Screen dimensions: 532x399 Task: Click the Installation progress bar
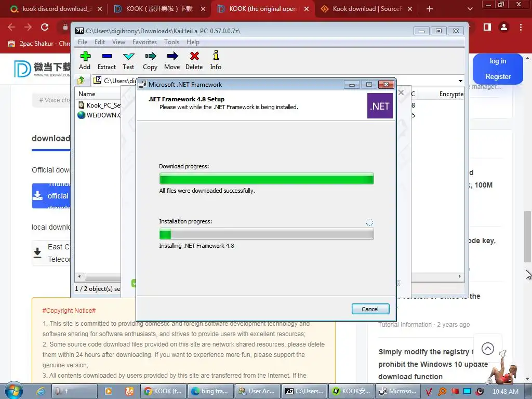click(x=267, y=234)
